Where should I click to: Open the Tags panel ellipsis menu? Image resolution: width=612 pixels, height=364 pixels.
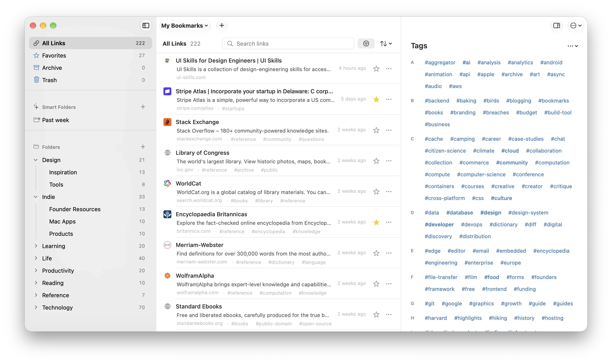(572, 46)
